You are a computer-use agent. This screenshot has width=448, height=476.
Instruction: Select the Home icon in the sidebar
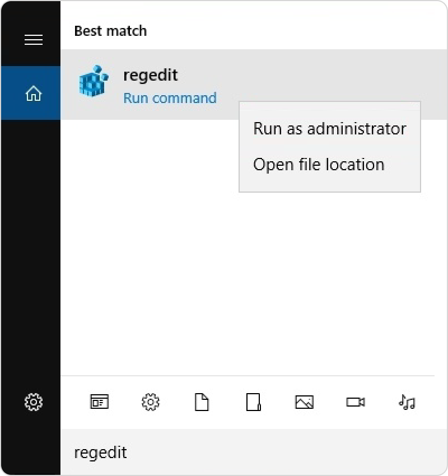[x=34, y=93]
